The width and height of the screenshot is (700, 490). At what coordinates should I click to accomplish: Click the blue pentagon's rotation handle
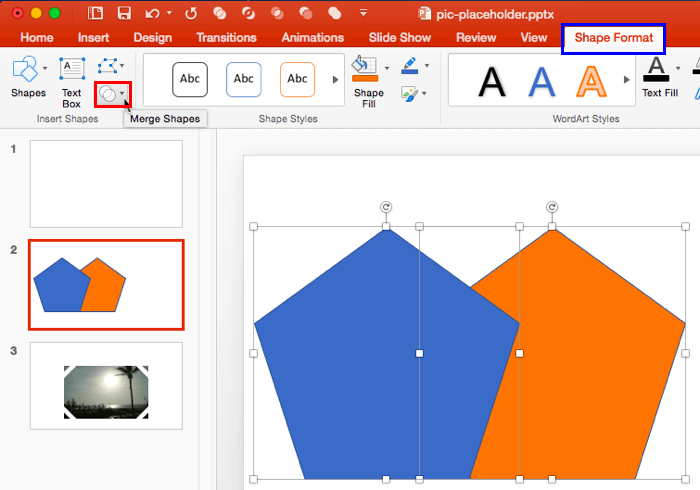pyautogui.click(x=386, y=207)
